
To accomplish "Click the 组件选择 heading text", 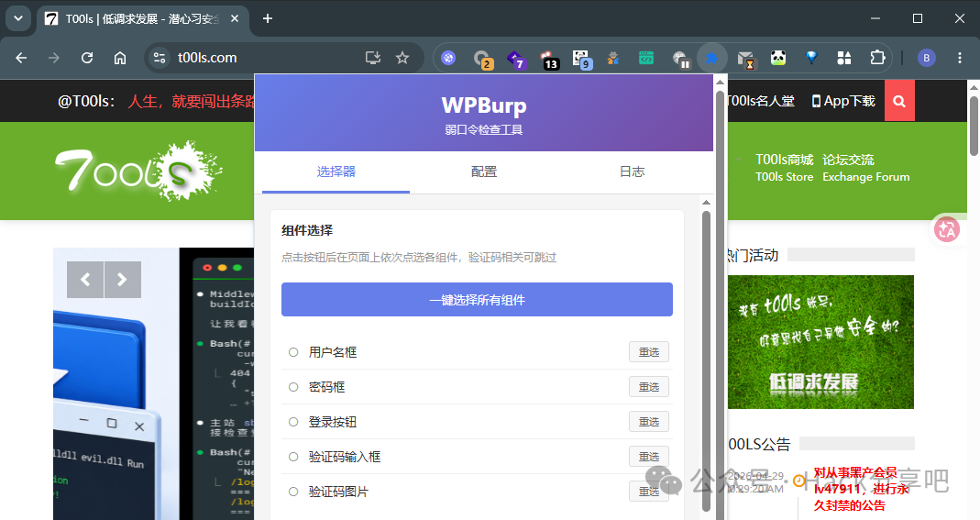I will tap(307, 230).
